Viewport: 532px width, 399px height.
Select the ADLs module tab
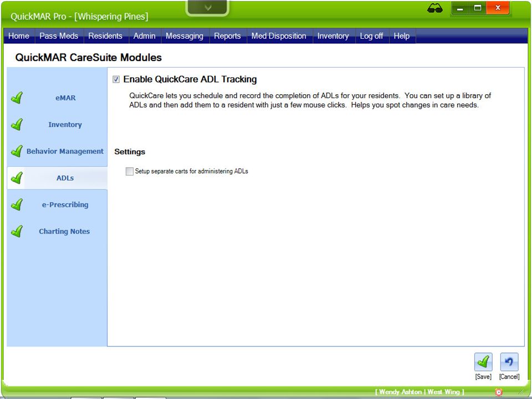[x=57, y=178]
